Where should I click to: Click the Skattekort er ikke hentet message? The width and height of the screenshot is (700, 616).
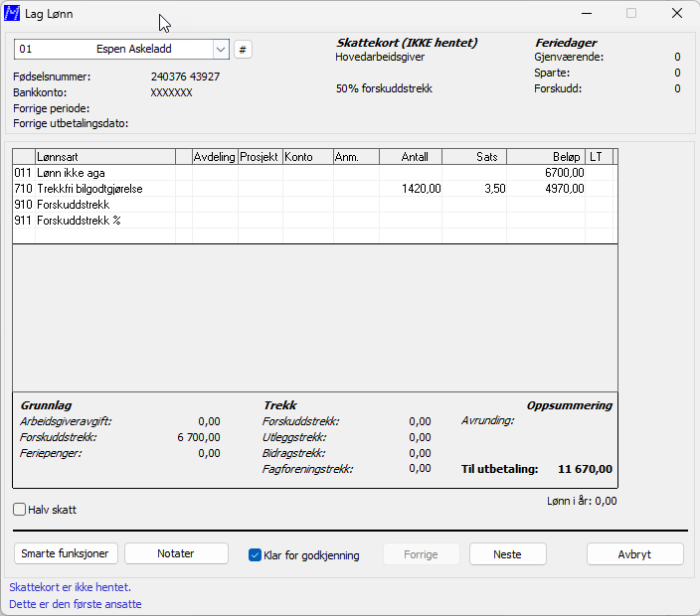point(70,587)
